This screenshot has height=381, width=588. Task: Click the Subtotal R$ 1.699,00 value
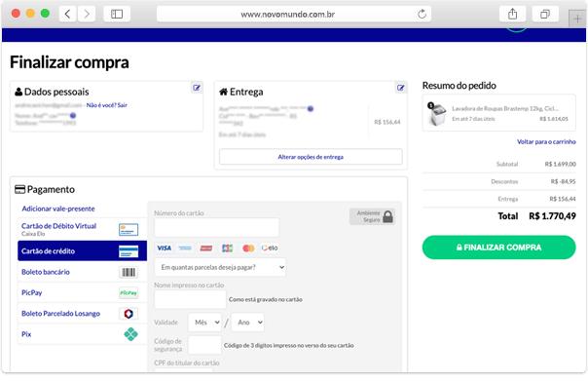(560, 164)
